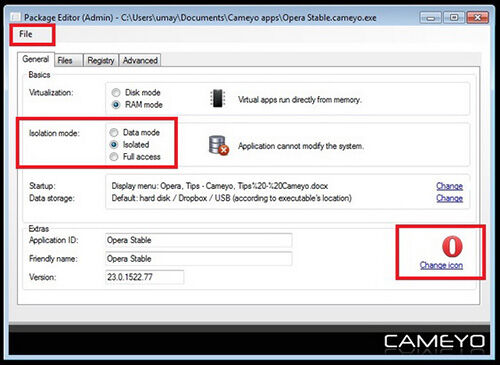Screen dimensions: 500x365
Task: Focus the Application ID field
Action: pos(199,240)
